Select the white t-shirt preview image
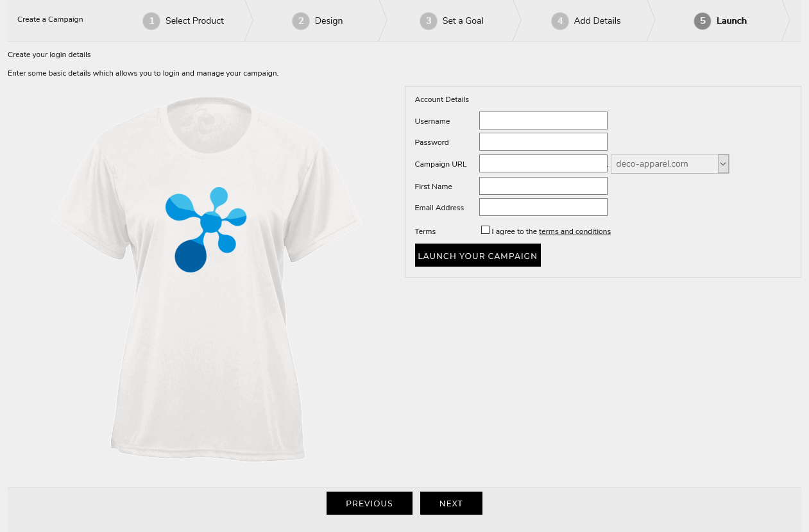809x532 pixels. tap(207, 278)
